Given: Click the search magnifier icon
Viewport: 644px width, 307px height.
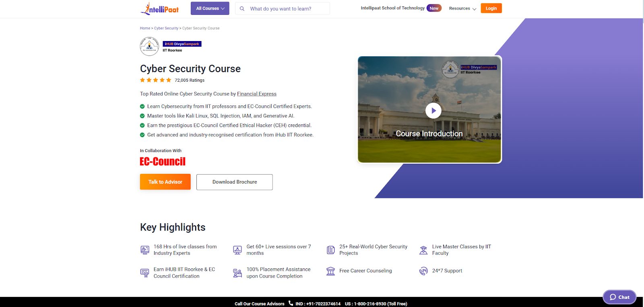Looking at the screenshot, I should pyautogui.click(x=242, y=8).
